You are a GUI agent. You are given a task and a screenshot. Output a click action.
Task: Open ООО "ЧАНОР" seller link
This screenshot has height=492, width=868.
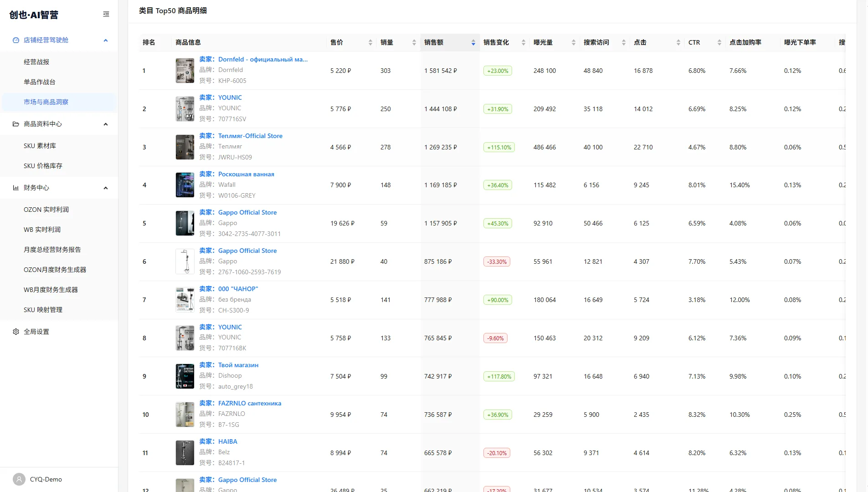[229, 289]
